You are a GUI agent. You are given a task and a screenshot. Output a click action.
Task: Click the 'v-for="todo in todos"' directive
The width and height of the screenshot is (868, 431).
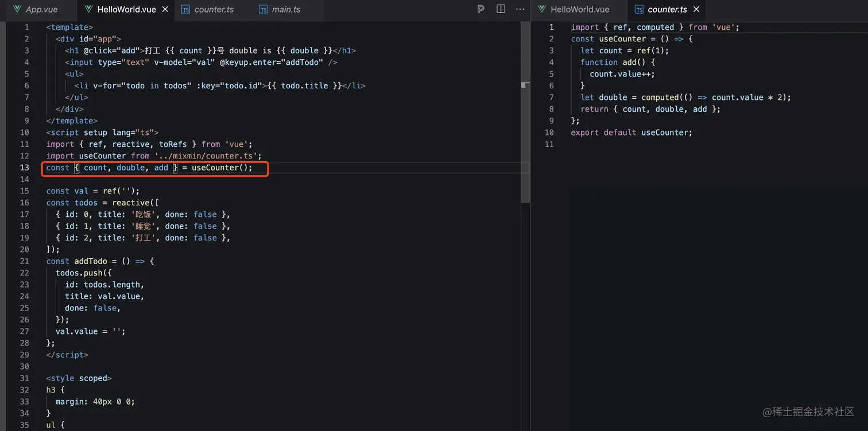[x=144, y=86]
